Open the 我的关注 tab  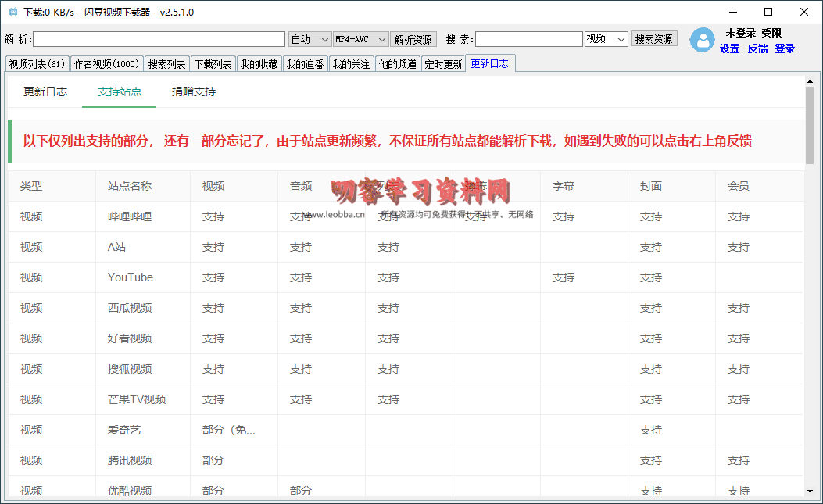click(352, 64)
